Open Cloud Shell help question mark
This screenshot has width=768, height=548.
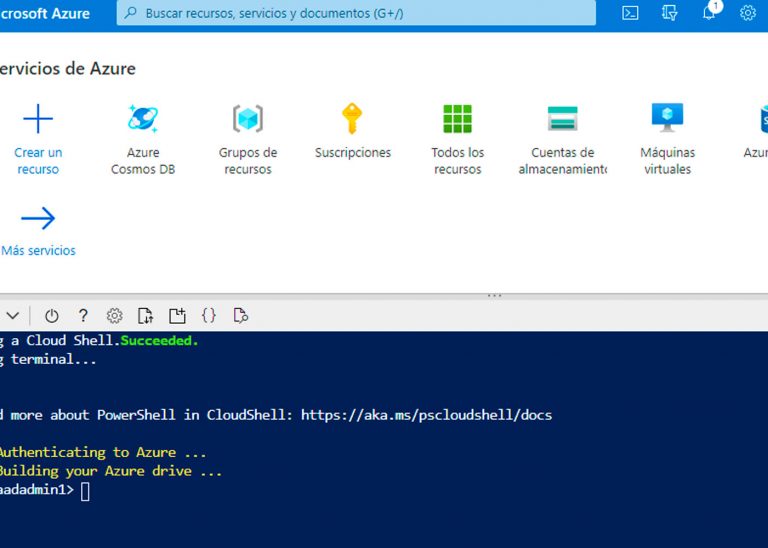83,315
